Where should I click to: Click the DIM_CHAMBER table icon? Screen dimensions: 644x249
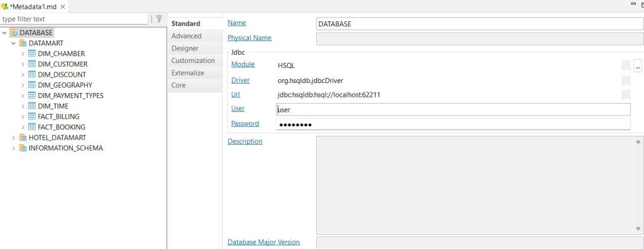(32, 54)
